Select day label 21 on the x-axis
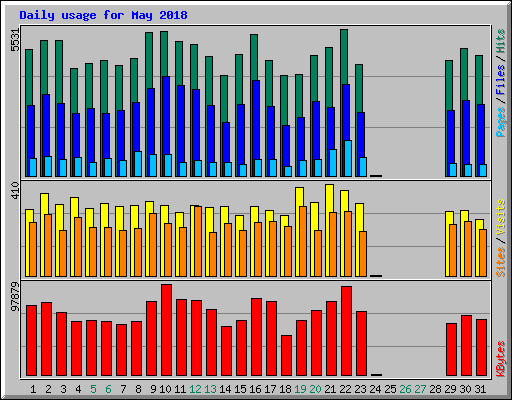Image resolution: width=512 pixels, height=400 pixels. [x=330, y=389]
